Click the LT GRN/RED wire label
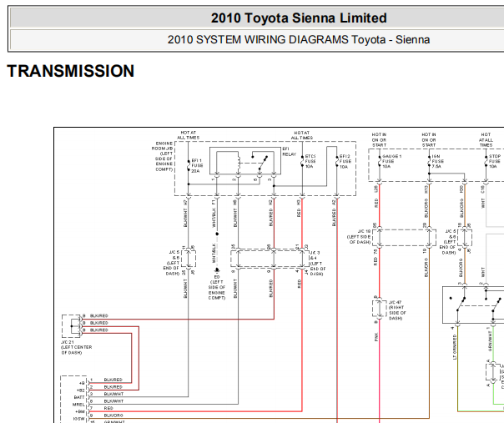 455,347
